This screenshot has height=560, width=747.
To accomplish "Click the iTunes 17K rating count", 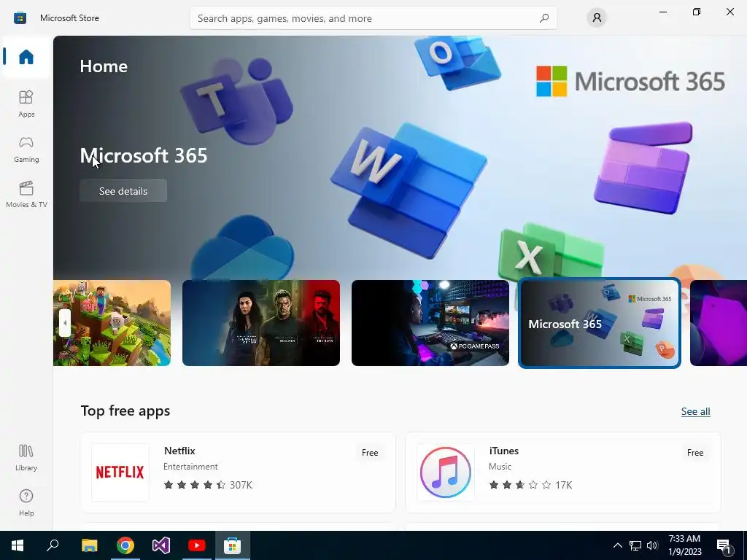I will pos(564,485).
